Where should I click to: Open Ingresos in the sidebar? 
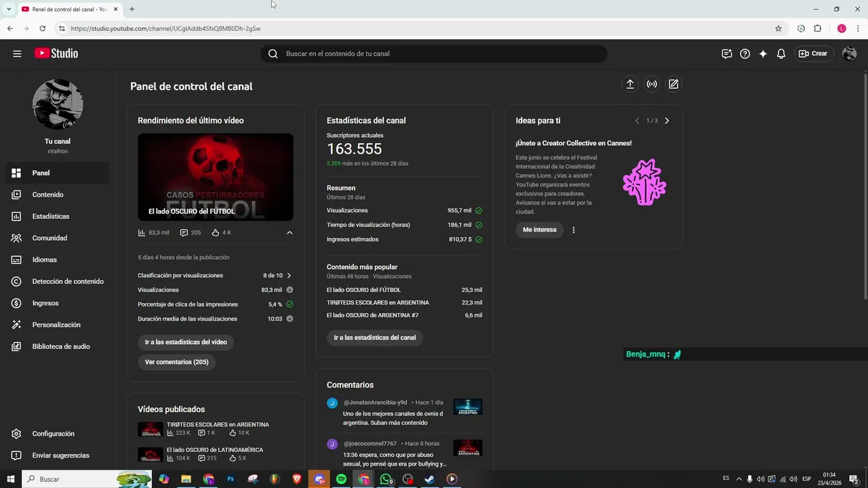point(57,303)
